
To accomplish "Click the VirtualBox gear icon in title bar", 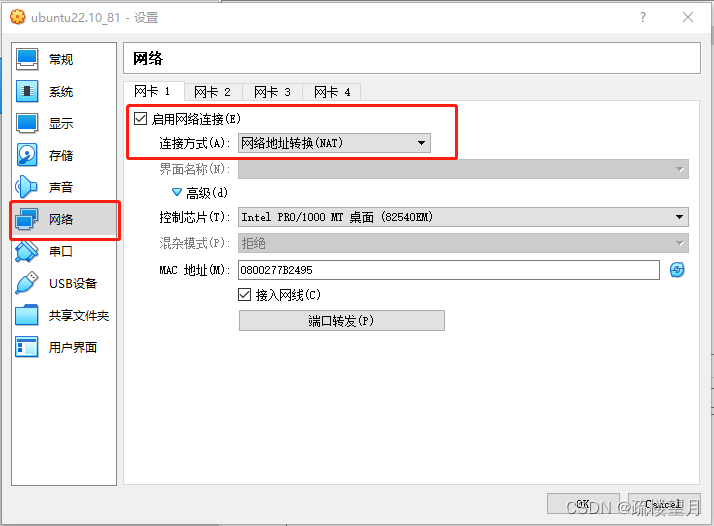I will [17, 17].
